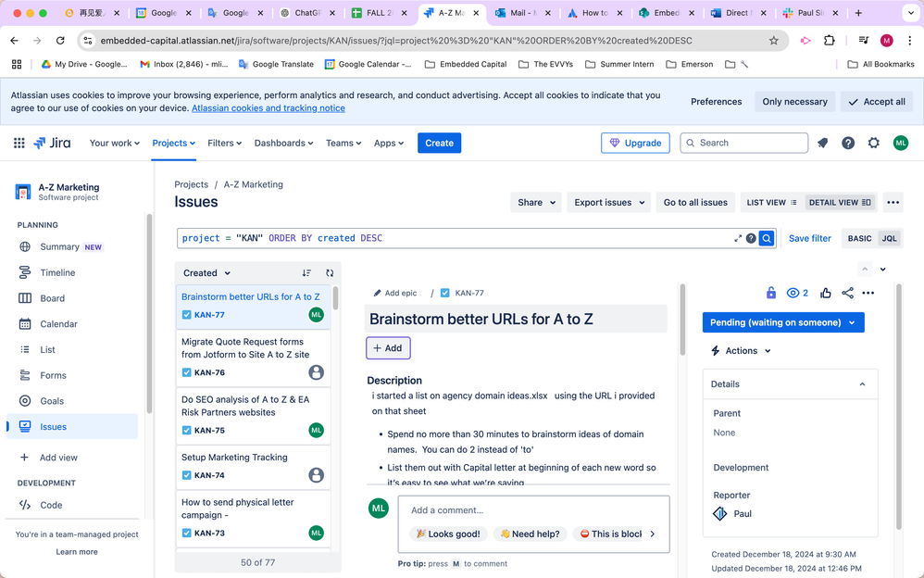Open the Export issues dropdown
This screenshot has width=924, height=578.
click(x=608, y=202)
